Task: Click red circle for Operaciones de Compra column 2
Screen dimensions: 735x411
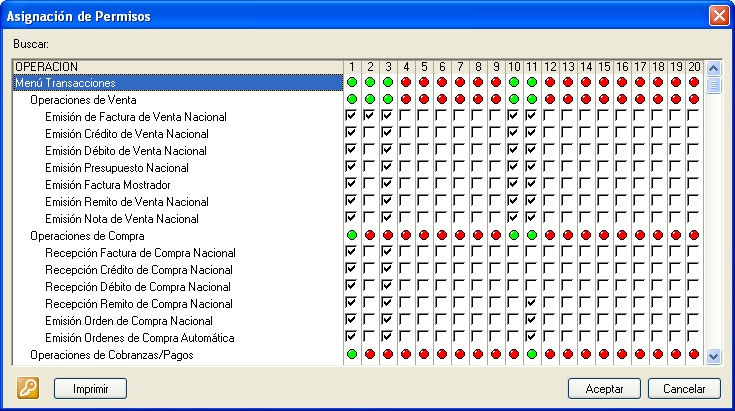Action: point(369,235)
